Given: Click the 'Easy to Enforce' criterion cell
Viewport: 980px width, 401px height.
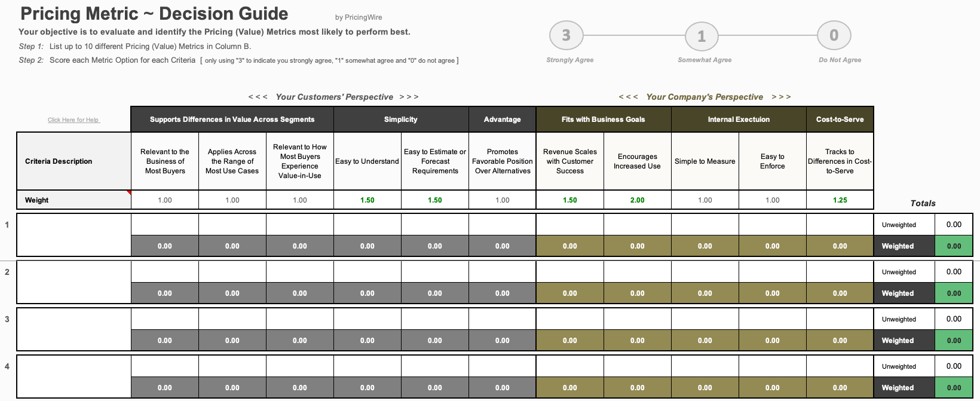Looking at the screenshot, I should 773,161.
